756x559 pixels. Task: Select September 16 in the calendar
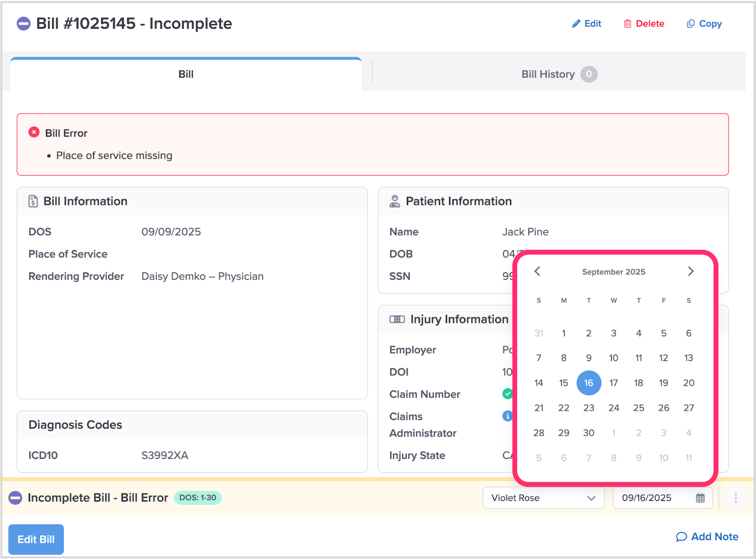588,383
